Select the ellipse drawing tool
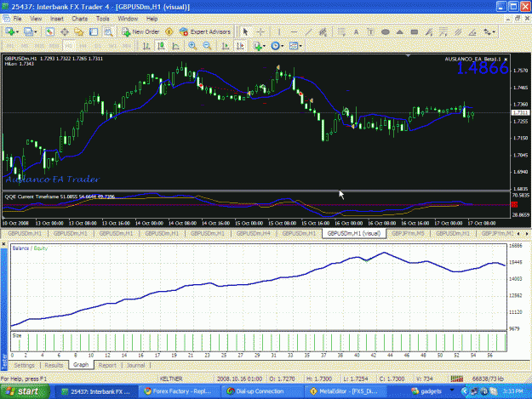 pos(385,31)
